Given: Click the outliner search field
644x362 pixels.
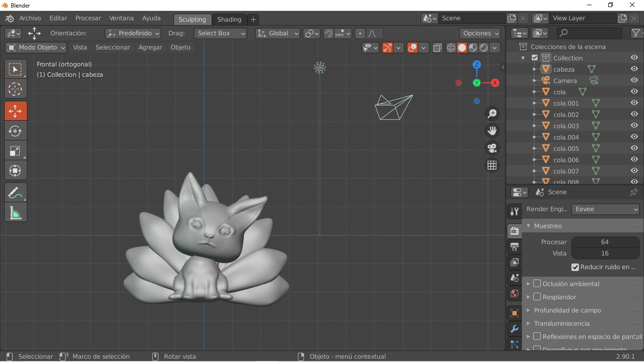Looking at the screenshot, I should click(x=590, y=33).
